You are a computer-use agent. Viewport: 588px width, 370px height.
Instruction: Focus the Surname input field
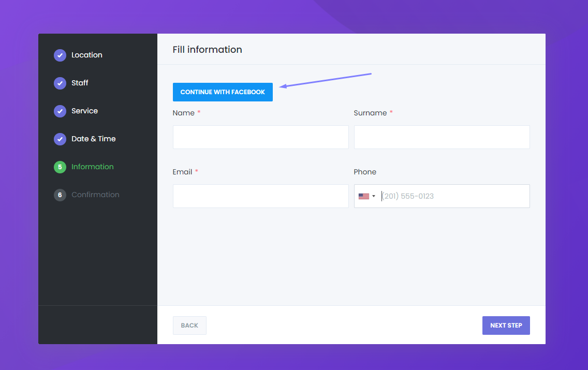tap(442, 137)
